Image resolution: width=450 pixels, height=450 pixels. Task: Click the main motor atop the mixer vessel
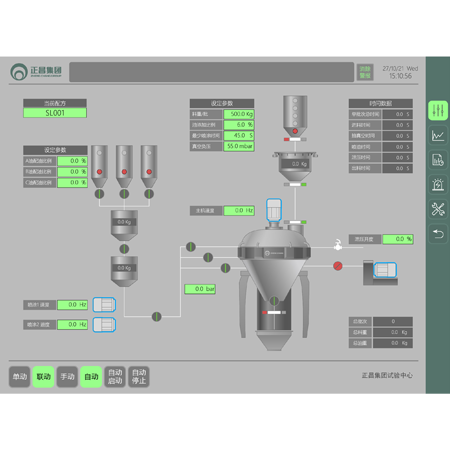pyautogui.click(x=274, y=210)
